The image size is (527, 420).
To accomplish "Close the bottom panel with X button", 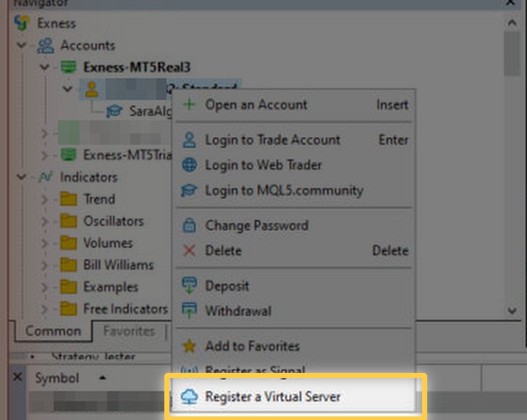I will point(17,377).
